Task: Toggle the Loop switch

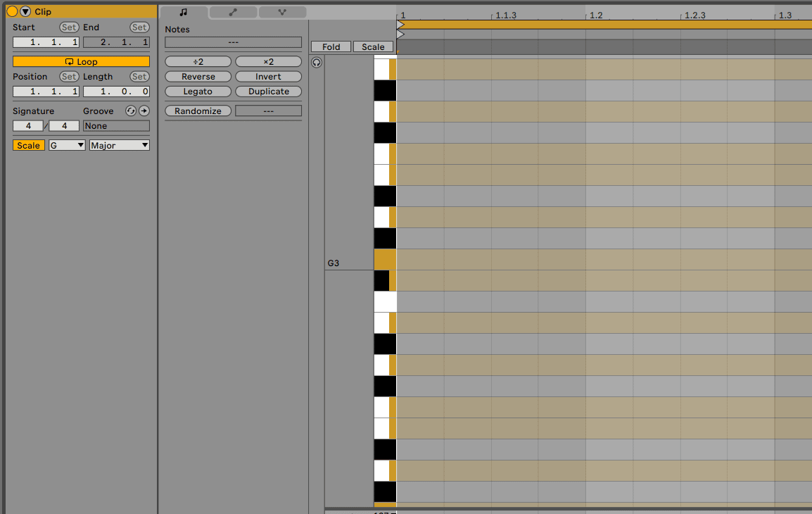Action: [x=82, y=62]
